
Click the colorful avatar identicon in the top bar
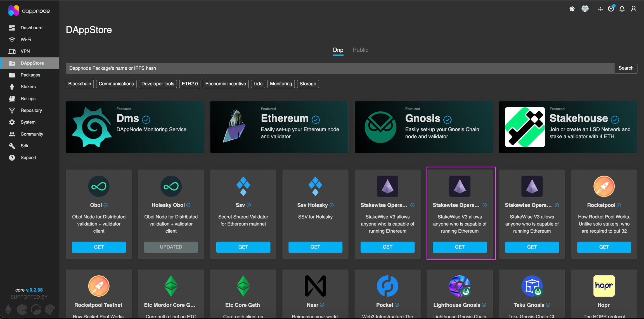tap(585, 9)
